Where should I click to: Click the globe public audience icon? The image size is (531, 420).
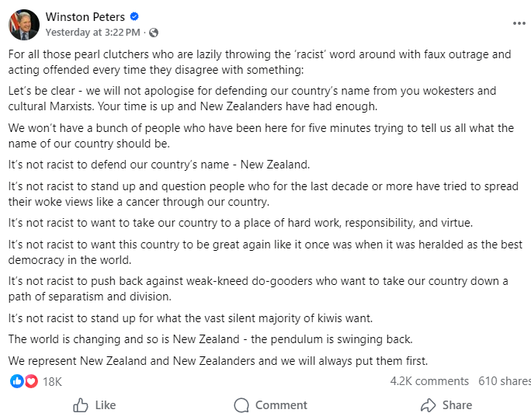point(154,33)
